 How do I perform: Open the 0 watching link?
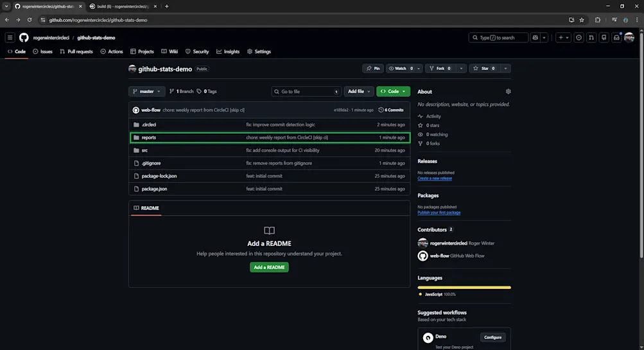coord(433,134)
